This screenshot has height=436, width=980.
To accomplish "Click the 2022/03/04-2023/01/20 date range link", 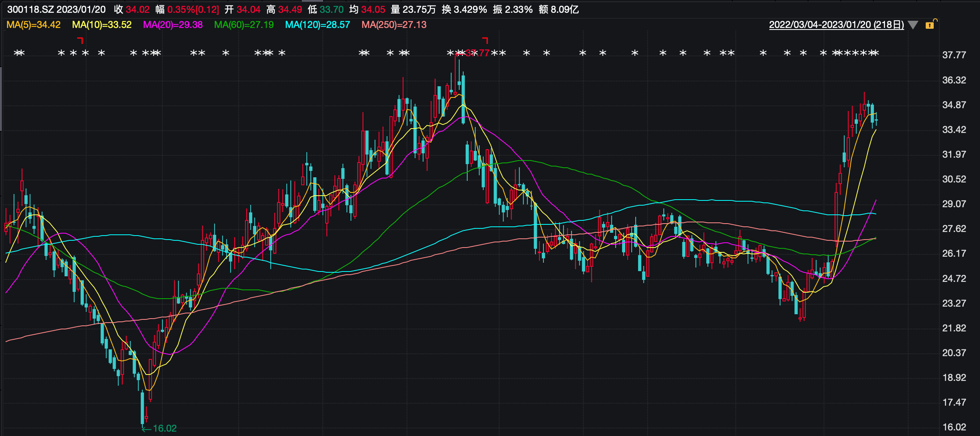I will pyautogui.click(x=836, y=25).
